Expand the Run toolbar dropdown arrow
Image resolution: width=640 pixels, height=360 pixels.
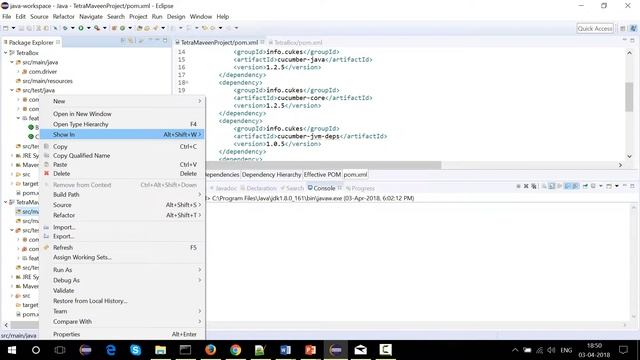tap(89, 28)
